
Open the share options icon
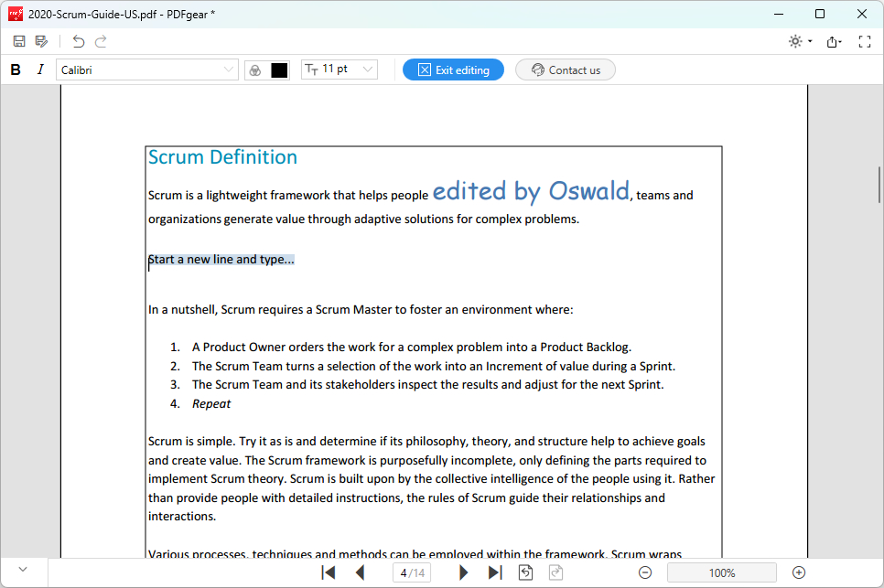[x=834, y=42]
